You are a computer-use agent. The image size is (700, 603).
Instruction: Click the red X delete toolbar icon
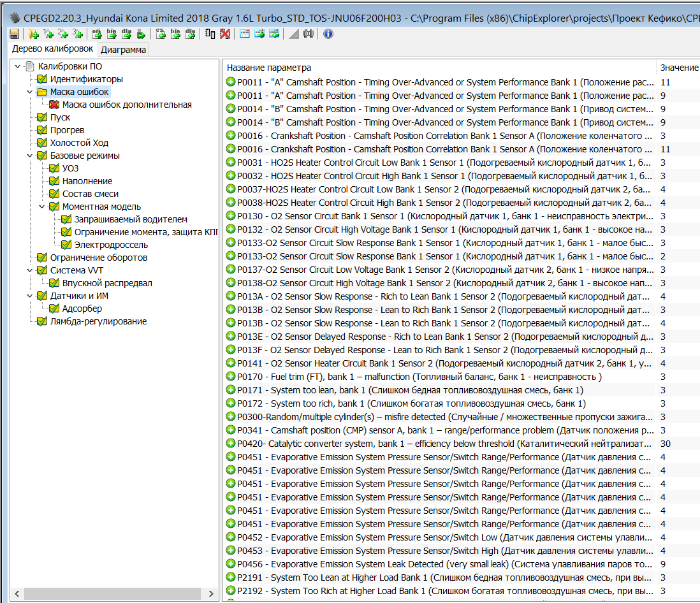(225, 34)
